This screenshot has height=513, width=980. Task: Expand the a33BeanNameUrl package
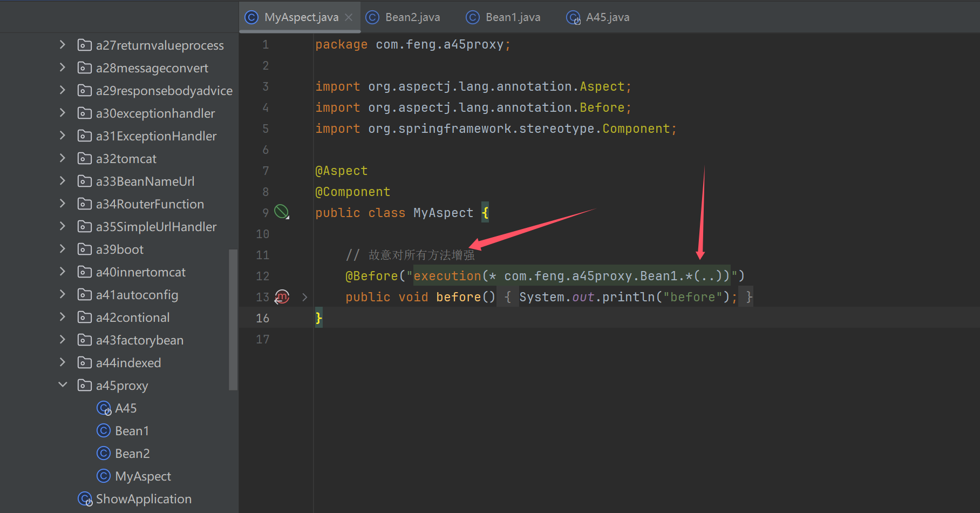tap(63, 181)
